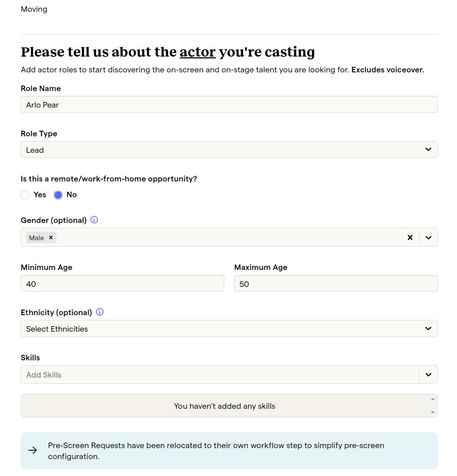Click skills list scroll down arrow

(433, 412)
